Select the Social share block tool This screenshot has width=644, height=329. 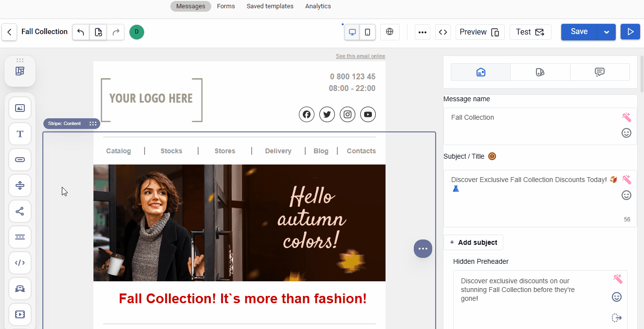pyautogui.click(x=20, y=211)
